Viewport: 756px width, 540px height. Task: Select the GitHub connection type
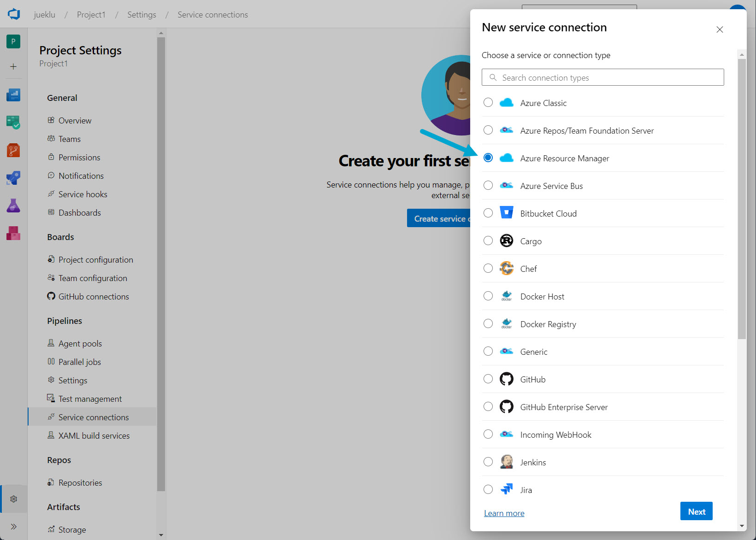pyautogui.click(x=488, y=379)
